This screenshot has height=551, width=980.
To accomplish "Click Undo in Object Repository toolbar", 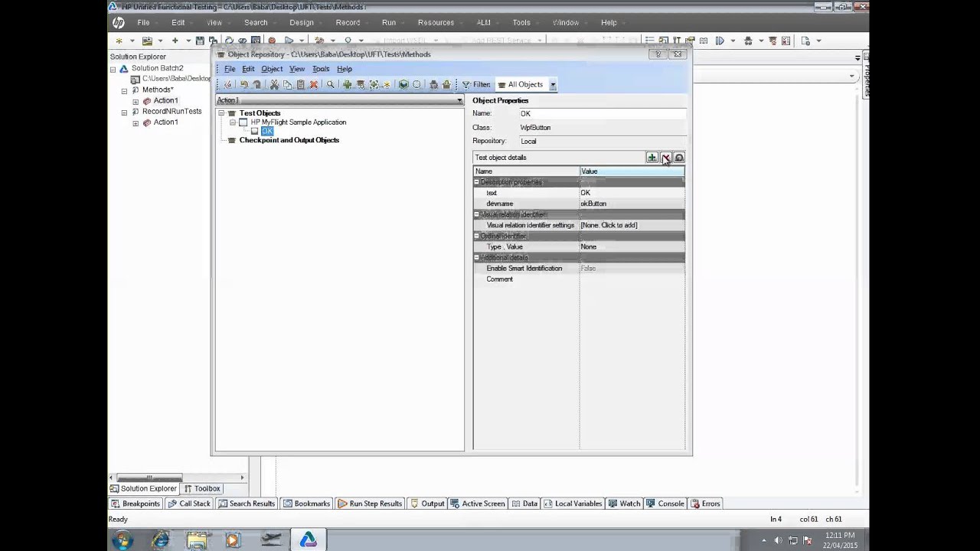I will pyautogui.click(x=243, y=84).
